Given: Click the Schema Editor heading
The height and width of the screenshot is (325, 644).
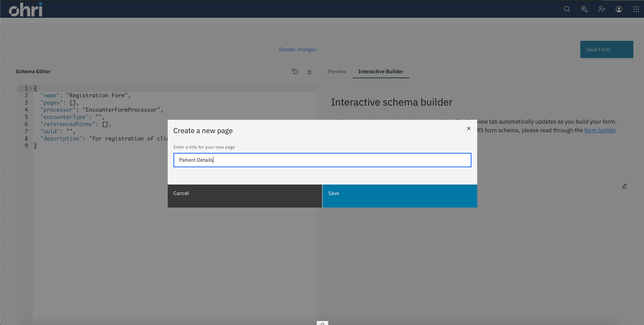Looking at the screenshot, I should (33, 71).
